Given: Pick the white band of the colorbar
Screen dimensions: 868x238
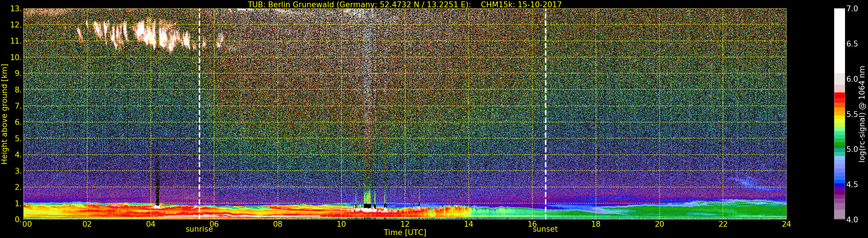Looking at the screenshot, I should 839,40.
